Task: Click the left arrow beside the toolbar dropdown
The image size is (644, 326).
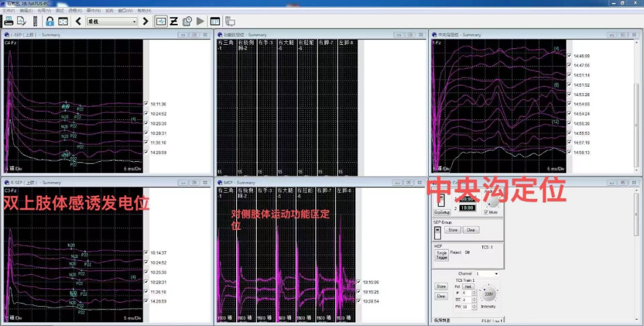Action: coord(78,21)
